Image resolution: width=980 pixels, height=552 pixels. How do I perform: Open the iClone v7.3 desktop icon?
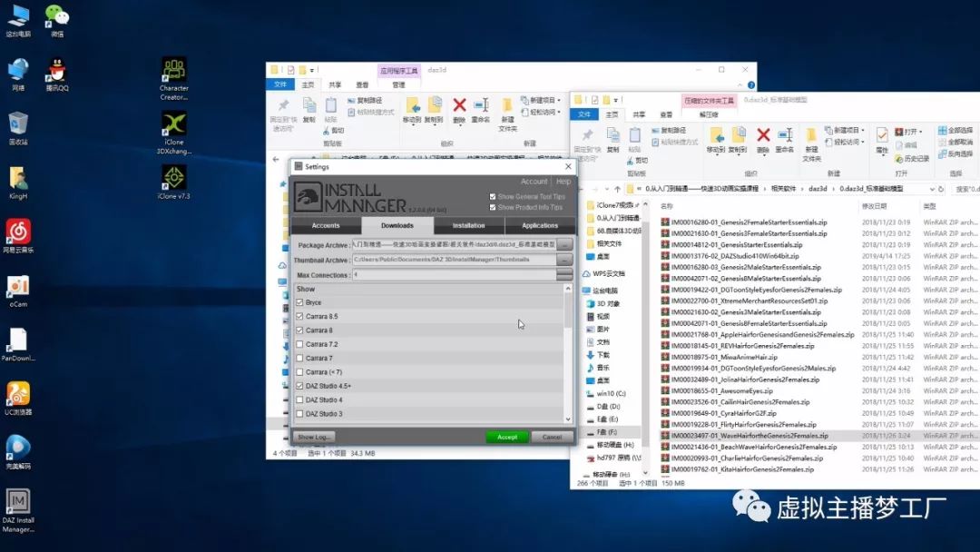click(x=173, y=182)
